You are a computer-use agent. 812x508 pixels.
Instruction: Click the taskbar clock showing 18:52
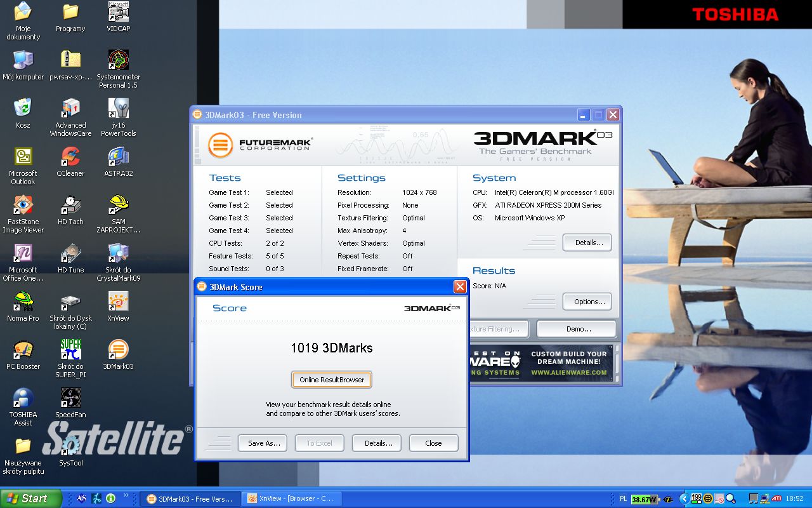point(794,499)
